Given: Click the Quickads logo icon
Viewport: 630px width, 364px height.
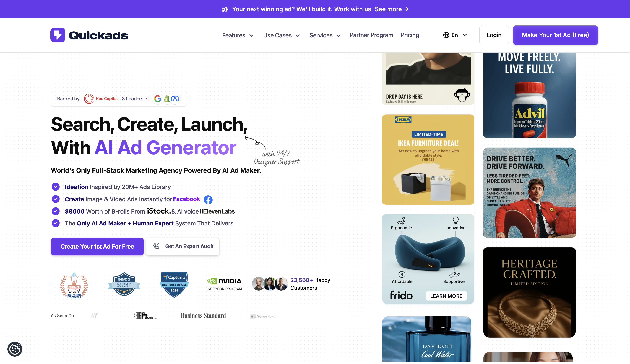Looking at the screenshot, I should (x=58, y=35).
